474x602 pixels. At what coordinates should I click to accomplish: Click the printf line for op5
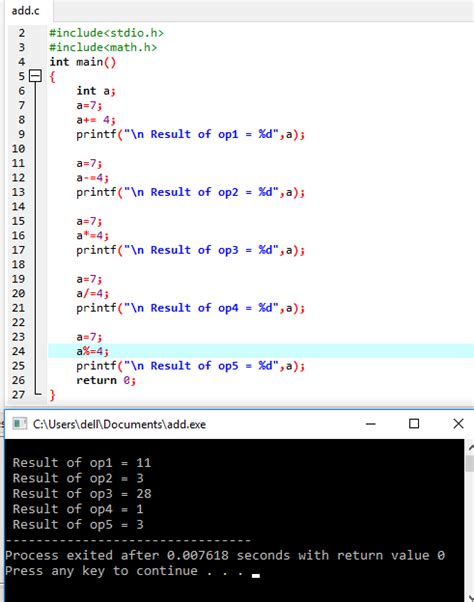coord(190,366)
